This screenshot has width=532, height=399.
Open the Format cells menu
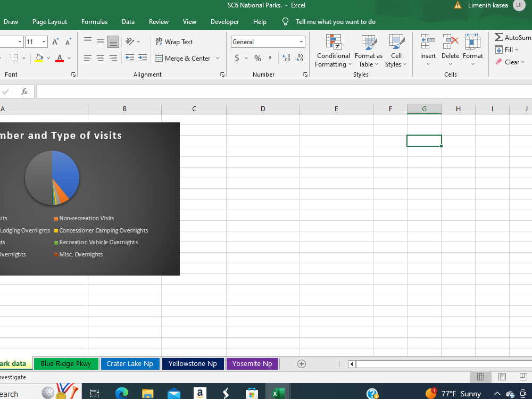point(472,51)
